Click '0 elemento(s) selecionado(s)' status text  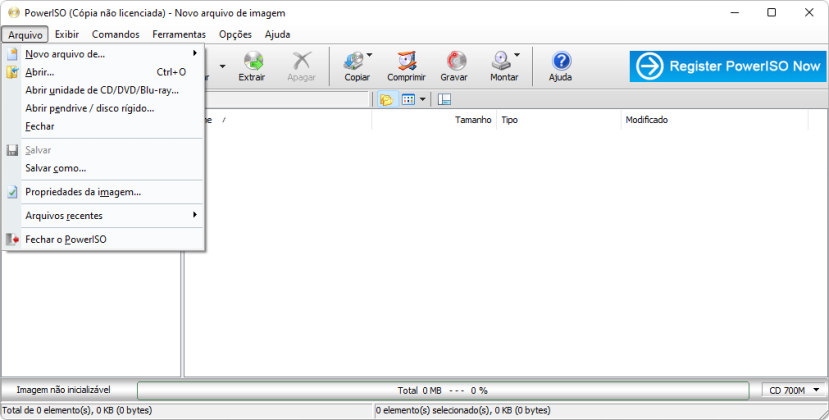pyautogui.click(x=463, y=410)
